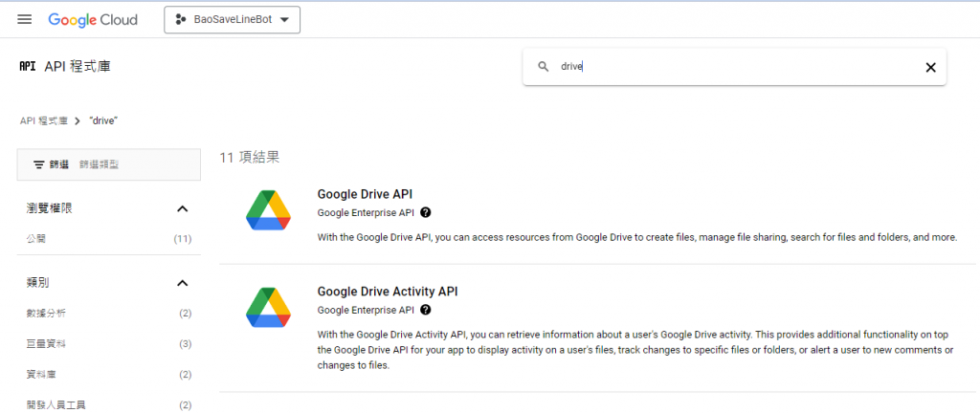The height and width of the screenshot is (413, 980).
Task: Click the Google Drive Activity API description text
Action: [x=635, y=351]
